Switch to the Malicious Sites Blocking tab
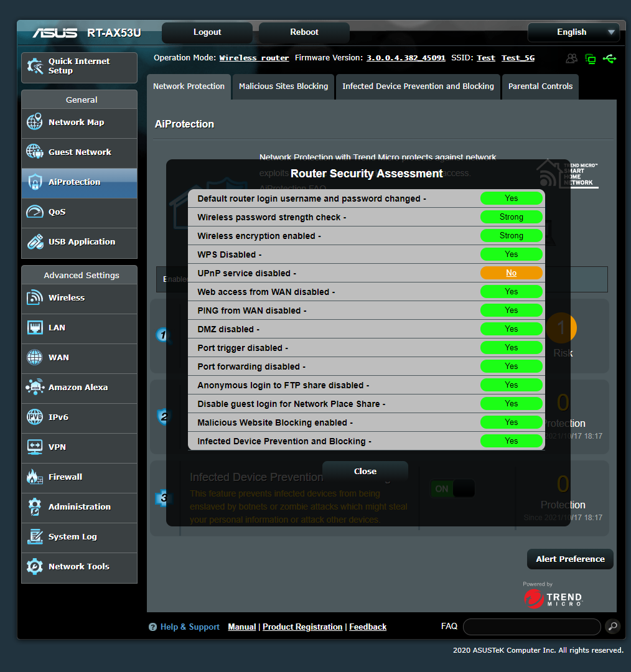 click(x=283, y=86)
